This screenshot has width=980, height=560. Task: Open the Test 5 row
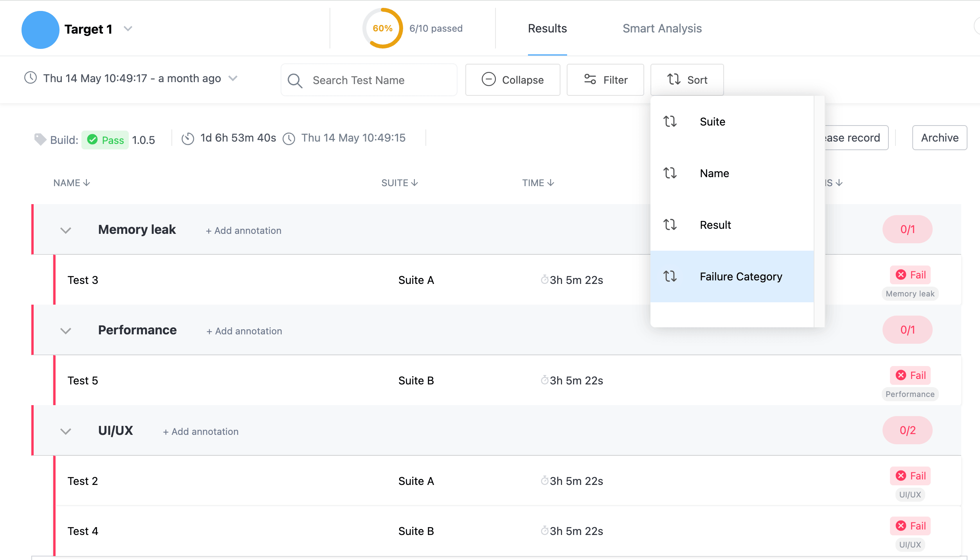coord(508,381)
